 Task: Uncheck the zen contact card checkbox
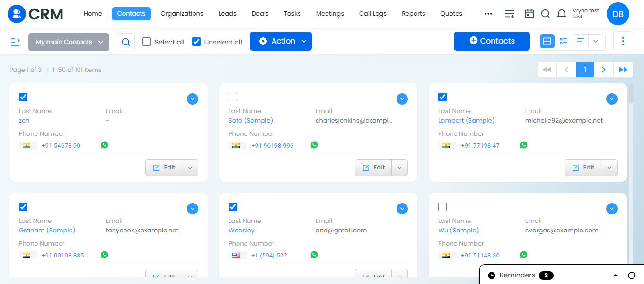[x=23, y=97]
